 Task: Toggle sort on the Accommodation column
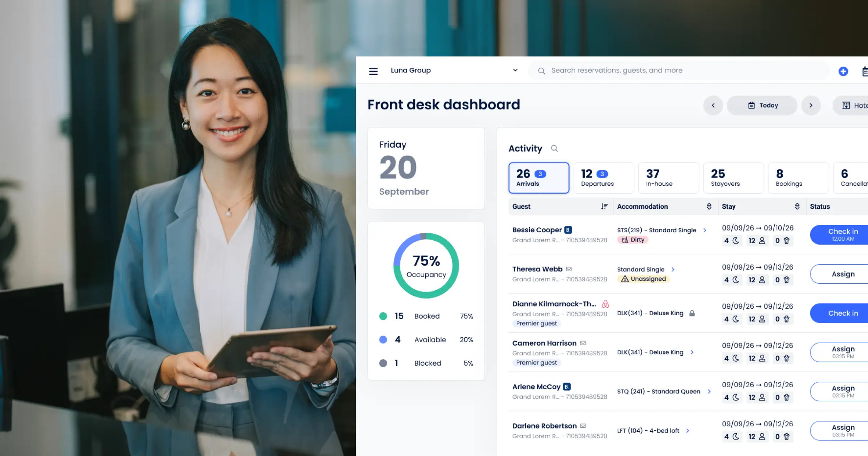click(x=709, y=206)
